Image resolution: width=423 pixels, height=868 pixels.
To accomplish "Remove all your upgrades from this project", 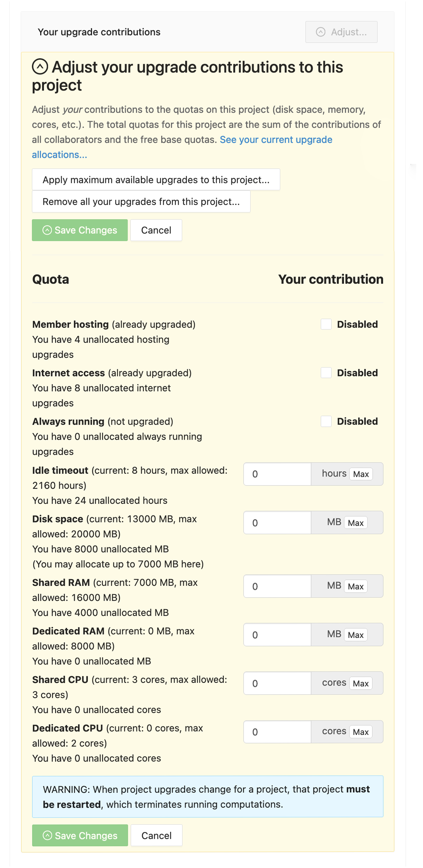I will [x=141, y=202].
